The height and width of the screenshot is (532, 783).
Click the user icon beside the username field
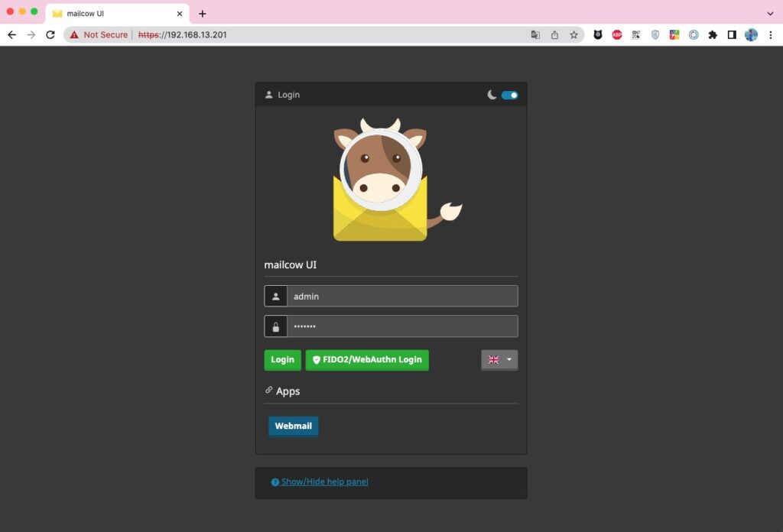pyautogui.click(x=275, y=297)
